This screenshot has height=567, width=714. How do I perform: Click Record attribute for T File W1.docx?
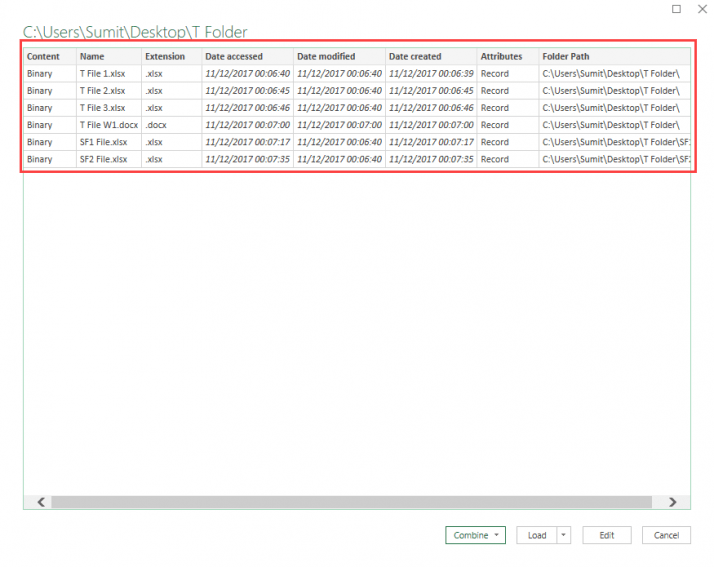point(508,125)
